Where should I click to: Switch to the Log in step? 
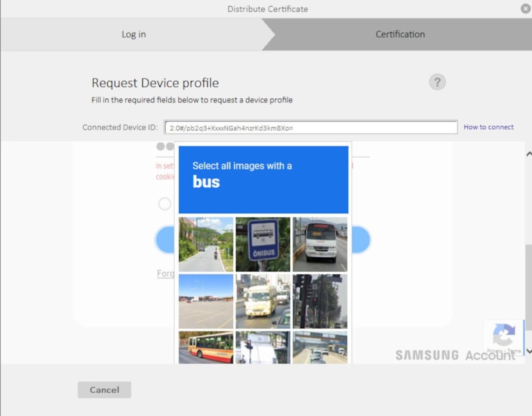[x=133, y=35]
